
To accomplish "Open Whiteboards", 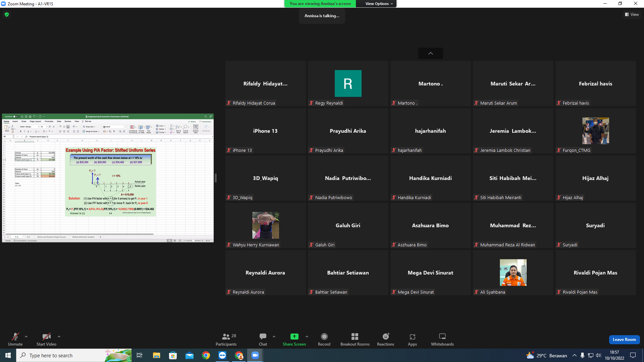I will point(442,339).
